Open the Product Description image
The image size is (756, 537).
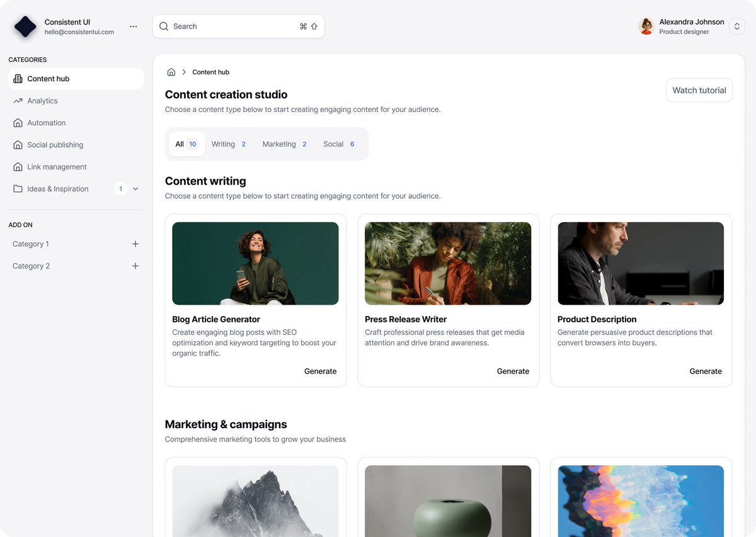[x=641, y=264]
